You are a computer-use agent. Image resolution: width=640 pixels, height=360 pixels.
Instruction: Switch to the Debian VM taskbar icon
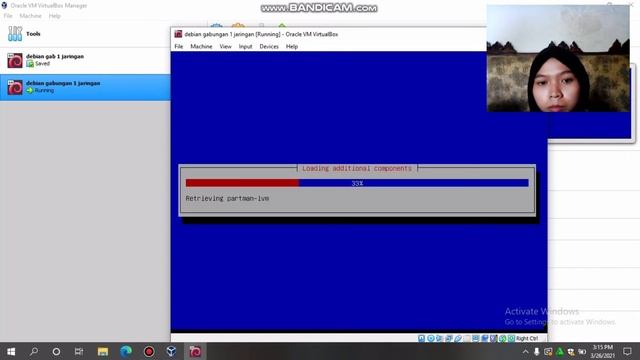[x=195, y=351]
